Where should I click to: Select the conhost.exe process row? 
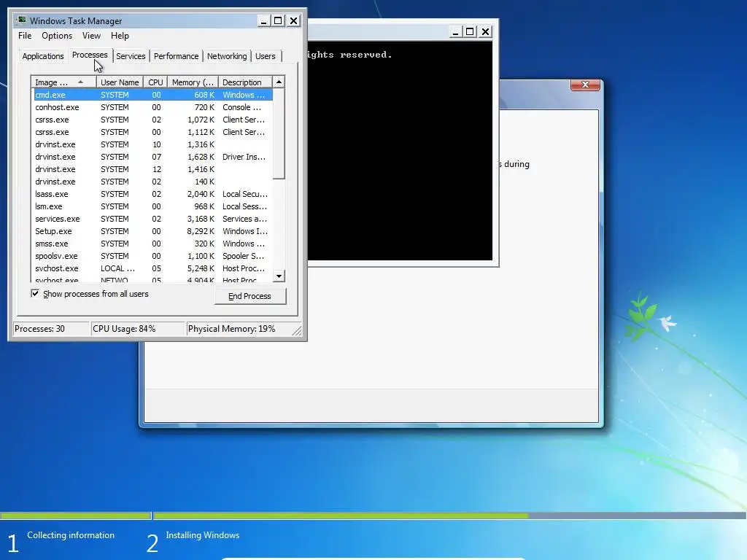click(x=153, y=107)
